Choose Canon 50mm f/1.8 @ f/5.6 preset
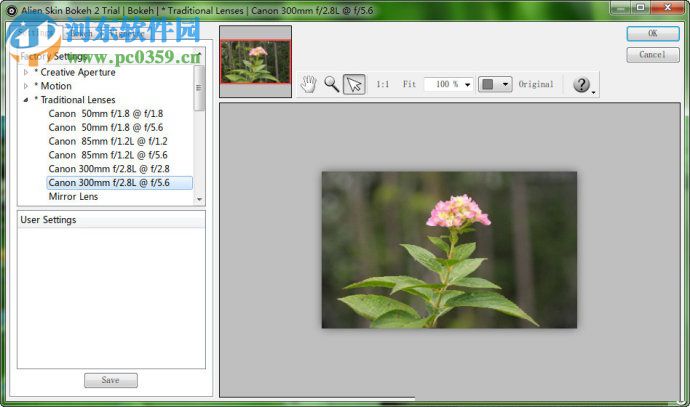 [x=106, y=127]
